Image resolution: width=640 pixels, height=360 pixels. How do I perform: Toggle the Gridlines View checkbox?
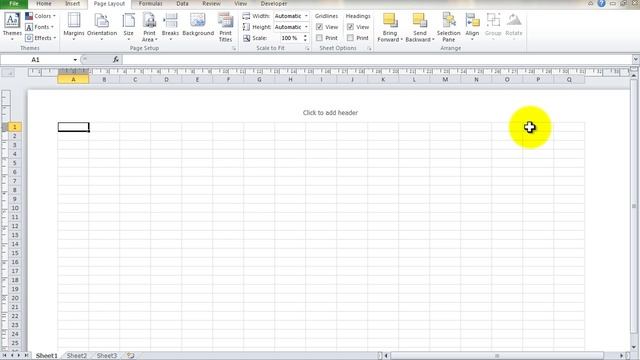320,27
